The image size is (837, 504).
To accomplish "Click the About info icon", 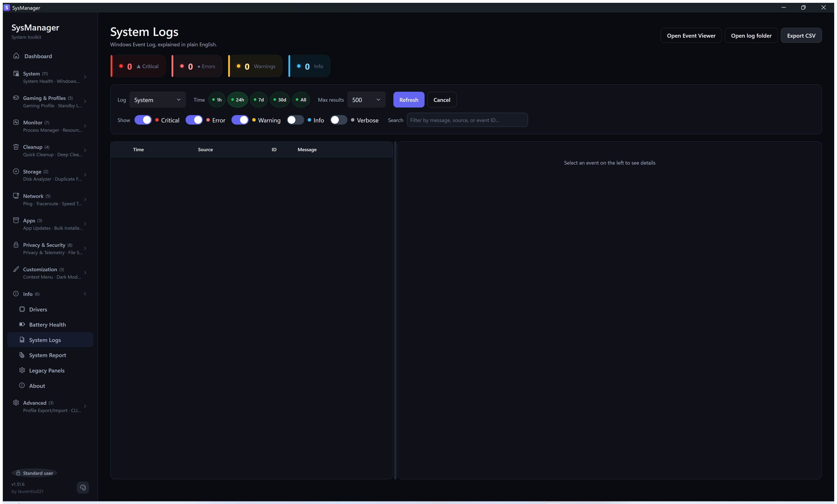I will pyautogui.click(x=22, y=385).
